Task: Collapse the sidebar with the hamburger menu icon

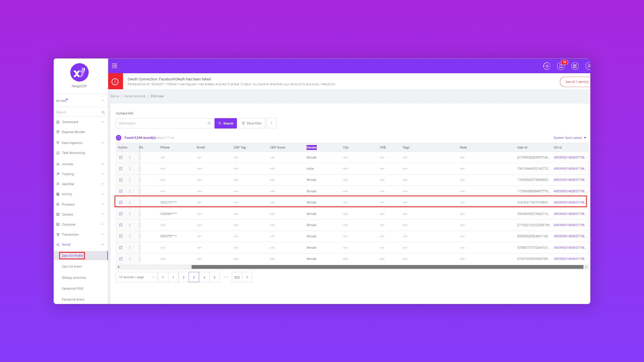Action: point(114,66)
